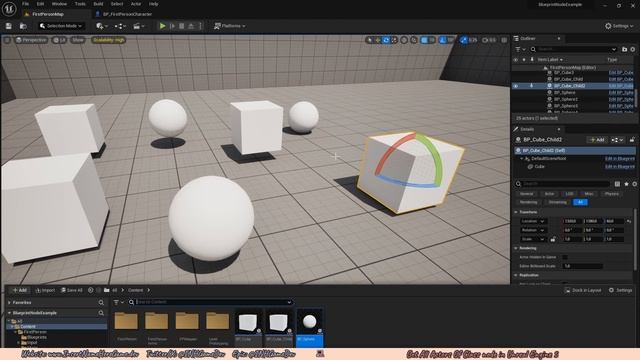The image size is (640, 360).
Task: Select the Cube component in Details
Action: pos(539,167)
